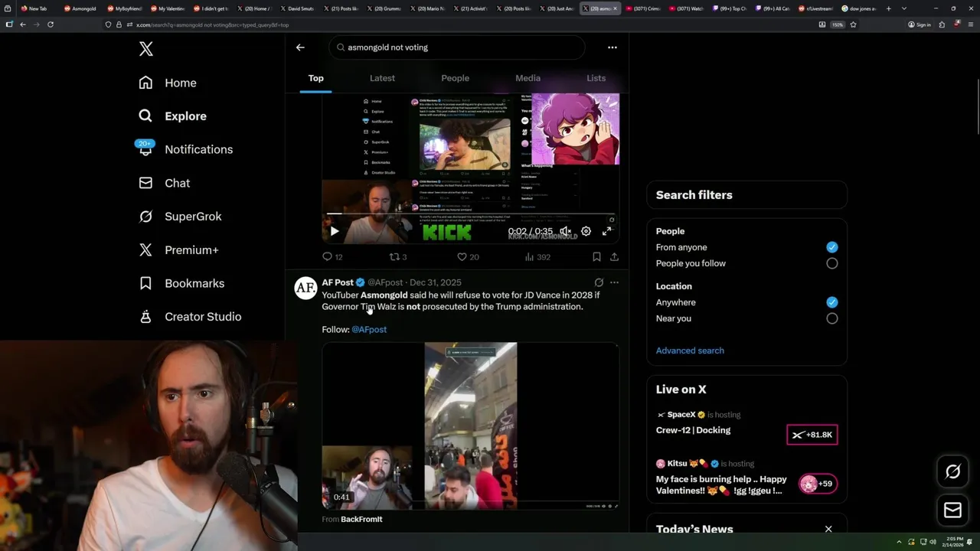Switch to the Asmongold browser tab

(x=80, y=8)
